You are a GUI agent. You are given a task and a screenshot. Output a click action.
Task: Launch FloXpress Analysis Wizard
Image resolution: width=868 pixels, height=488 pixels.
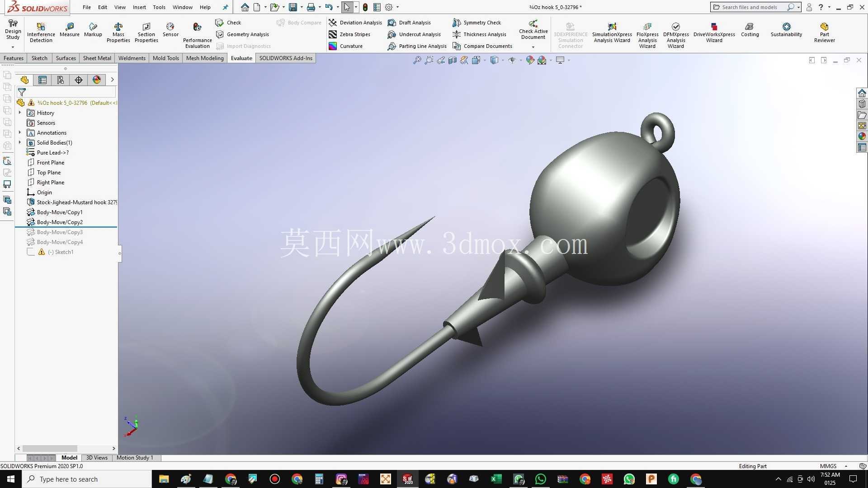point(647,35)
